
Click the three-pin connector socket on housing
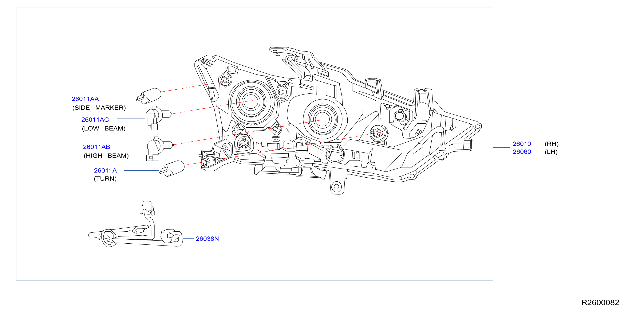tap(379, 133)
